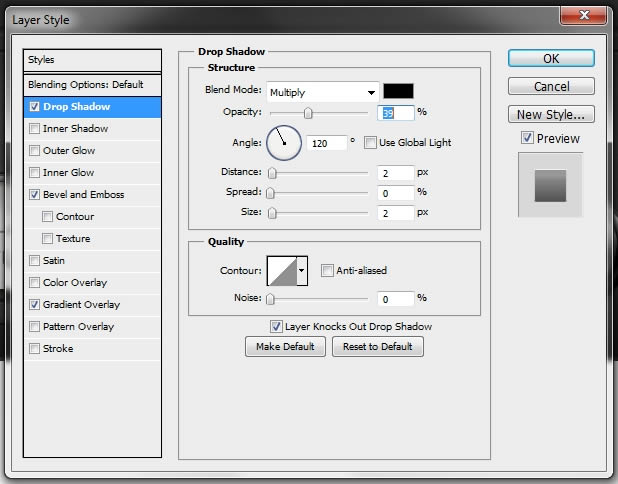
Task: Uncheck Layer Knocks Out Drop Shadow
Action: (x=276, y=326)
